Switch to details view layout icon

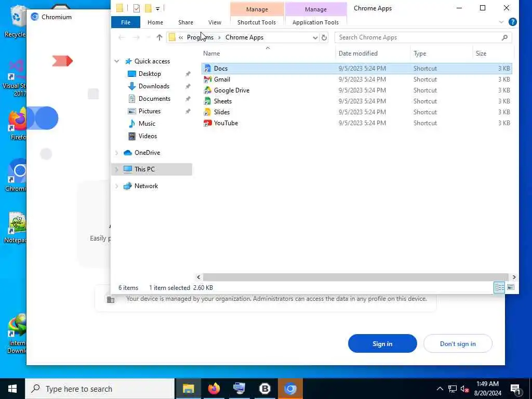click(x=499, y=287)
